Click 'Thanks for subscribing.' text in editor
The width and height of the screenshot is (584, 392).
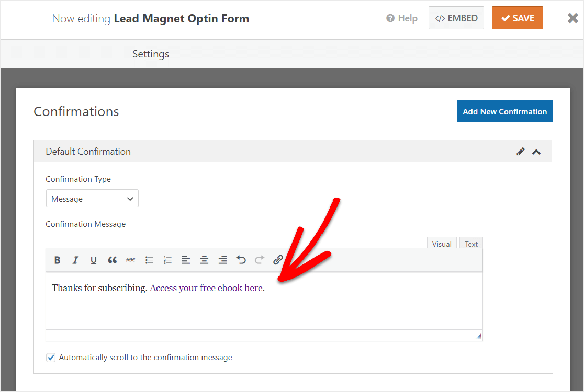(99, 288)
